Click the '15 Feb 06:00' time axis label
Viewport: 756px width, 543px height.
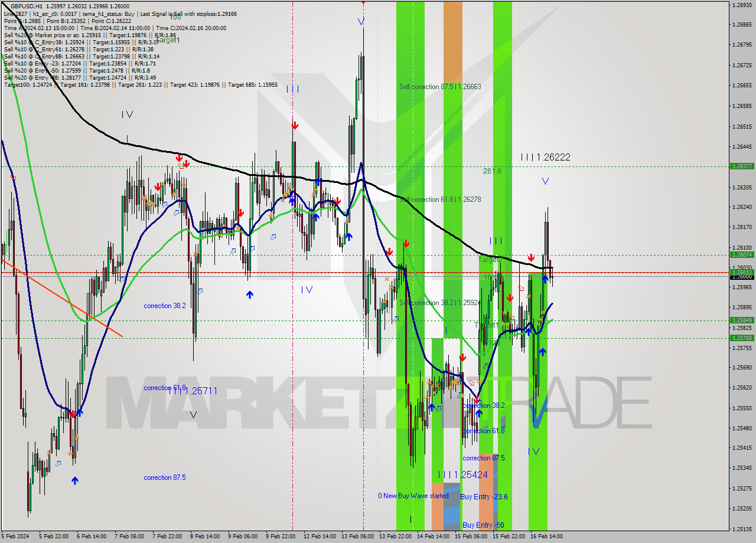[471, 537]
